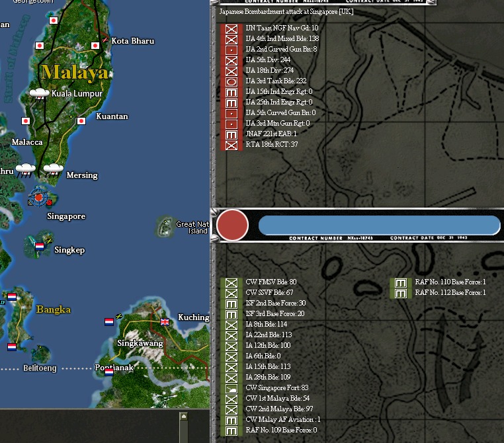Click the Singapore target crosshair on map

tap(38, 197)
